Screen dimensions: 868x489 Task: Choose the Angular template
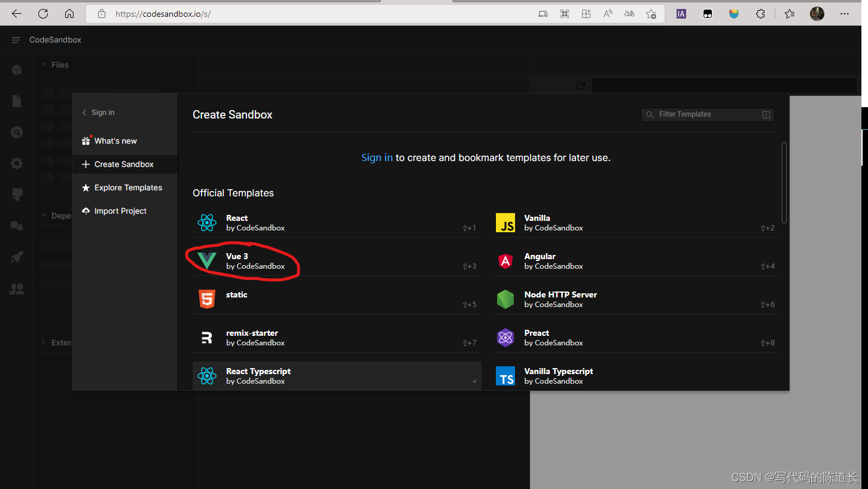tap(635, 261)
